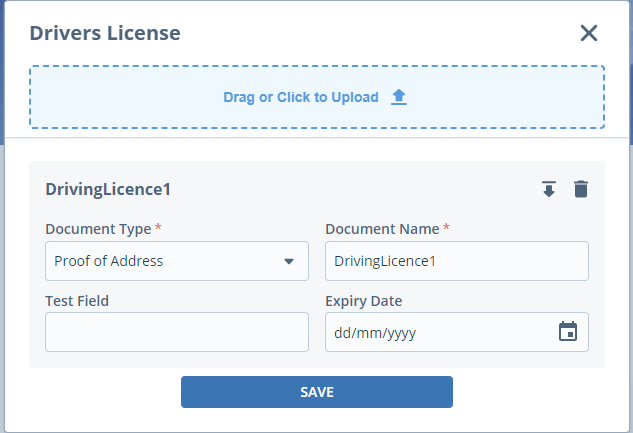Click the Drivers License dialog title
The width and height of the screenshot is (633, 433).
105,33
